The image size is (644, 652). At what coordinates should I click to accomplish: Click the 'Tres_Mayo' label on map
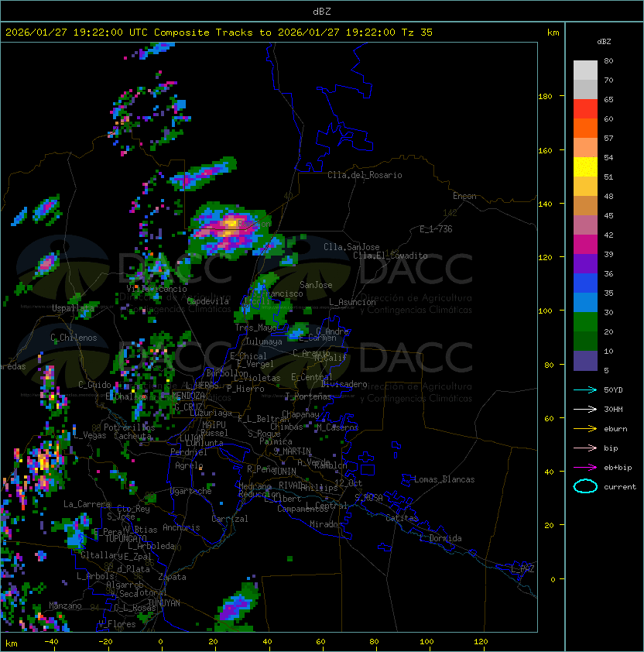(255, 328)
